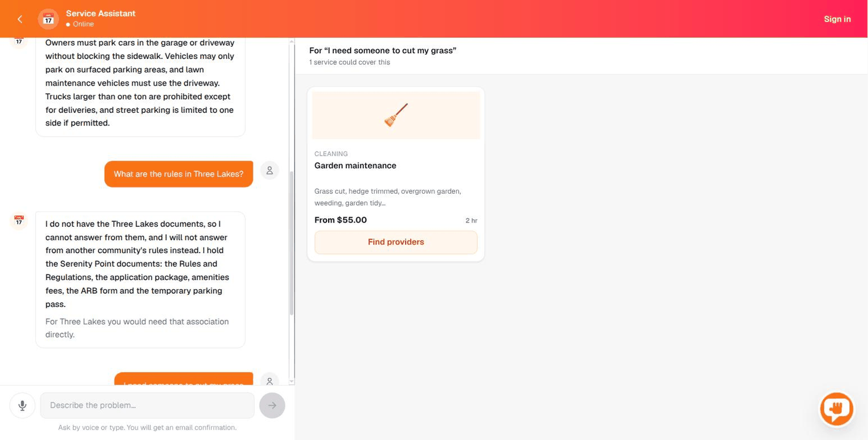The width and height of the screenshot is (868, 440).
Task: Select the 'What are the rules in Three Lakes?' bubble
Action: (x=179, y=174)
